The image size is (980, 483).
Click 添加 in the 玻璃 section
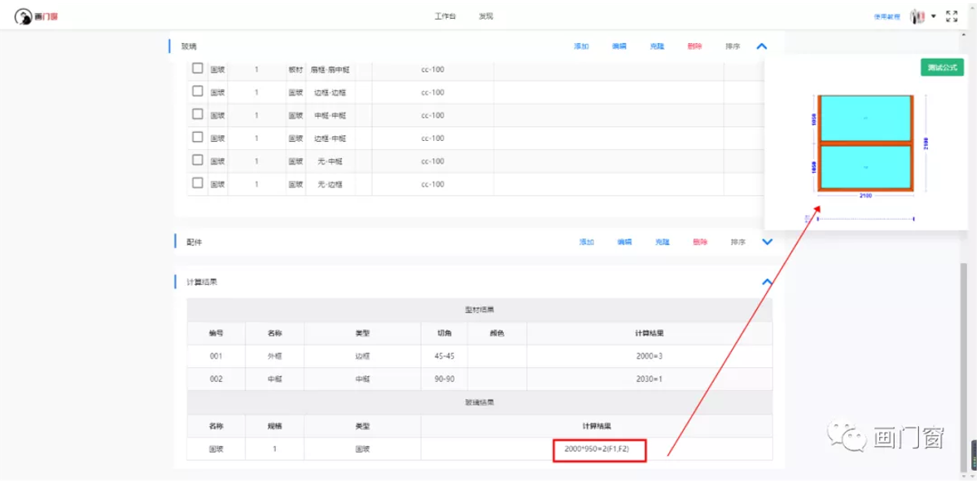point(581,46)
